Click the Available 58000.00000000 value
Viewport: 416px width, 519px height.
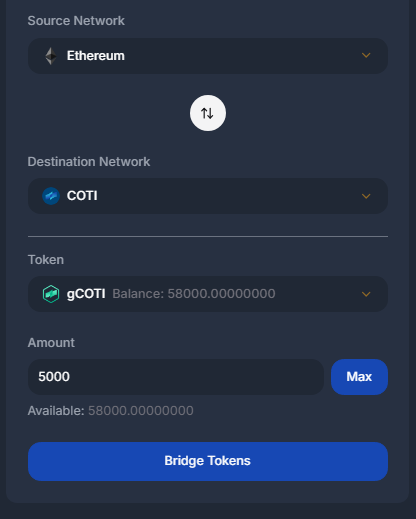(x=141, y=411)
